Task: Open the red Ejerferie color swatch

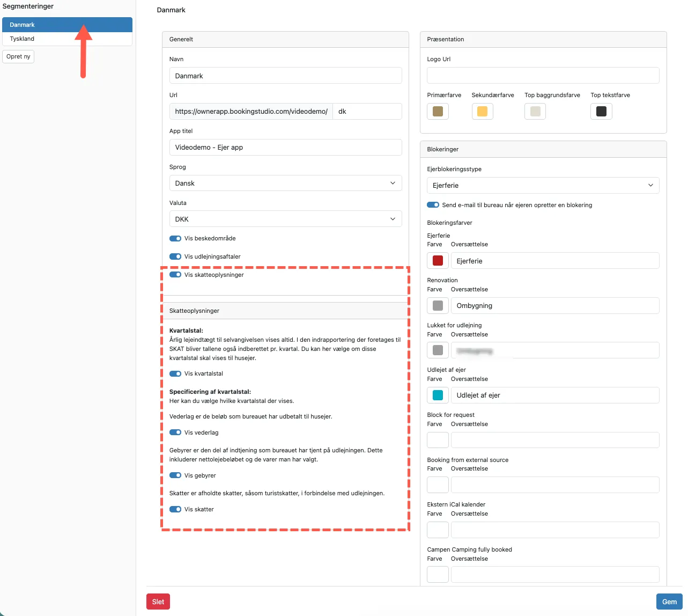Action: (438, 261)
